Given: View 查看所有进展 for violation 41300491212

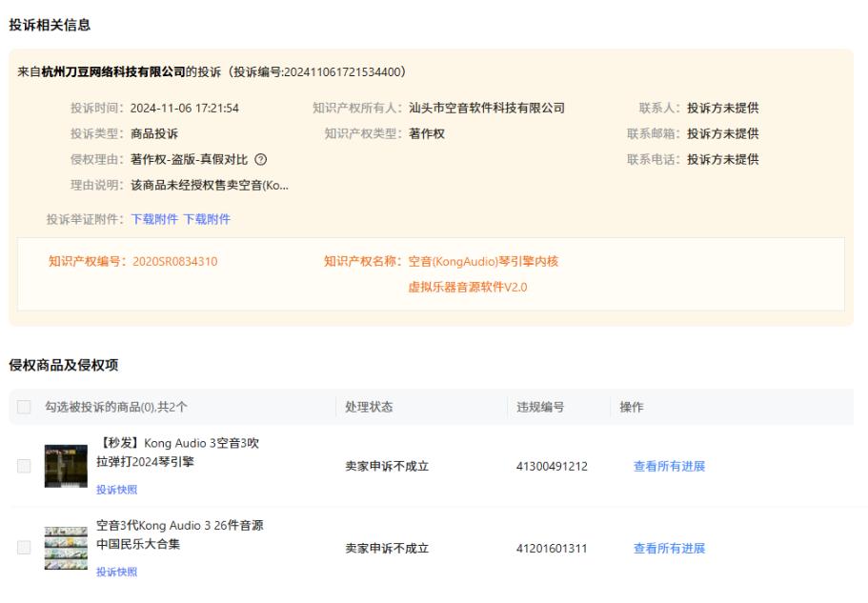Looking at the screenshot, I should 669,467.
